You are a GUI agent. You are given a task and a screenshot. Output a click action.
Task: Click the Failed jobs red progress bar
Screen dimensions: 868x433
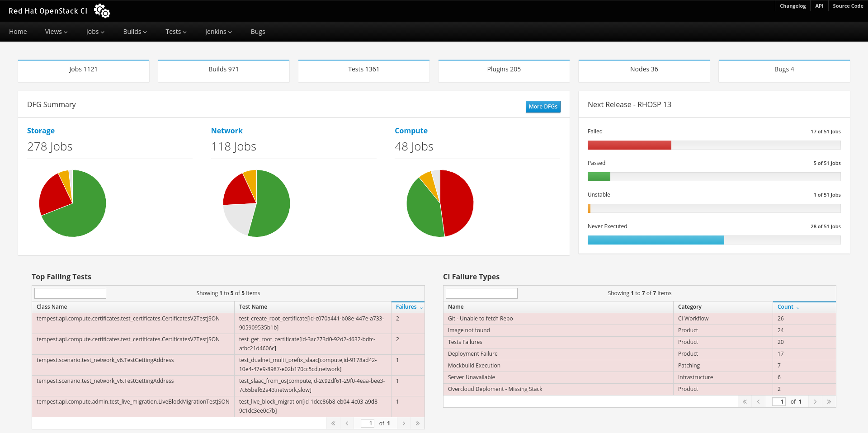pyautogui.click(x=629, y=145)
